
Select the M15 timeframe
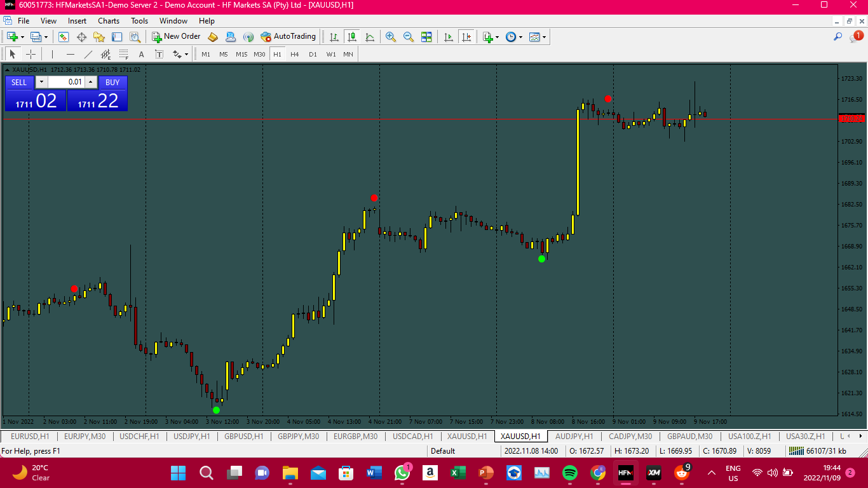click(x=241, y=54)
